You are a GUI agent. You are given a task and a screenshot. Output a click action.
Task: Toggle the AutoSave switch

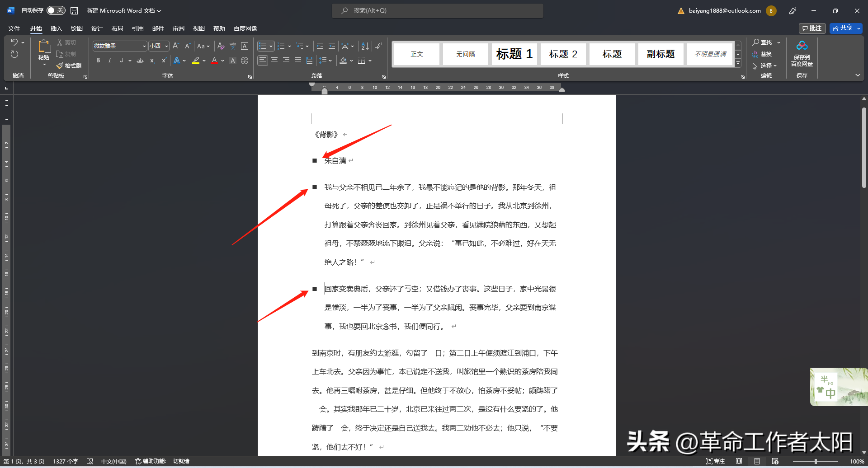click(56, 10)
